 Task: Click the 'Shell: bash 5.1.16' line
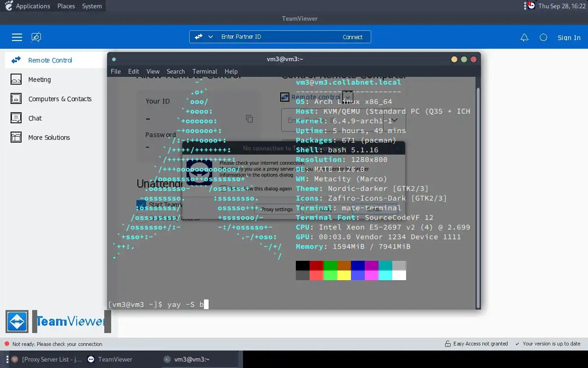(337, 150)
